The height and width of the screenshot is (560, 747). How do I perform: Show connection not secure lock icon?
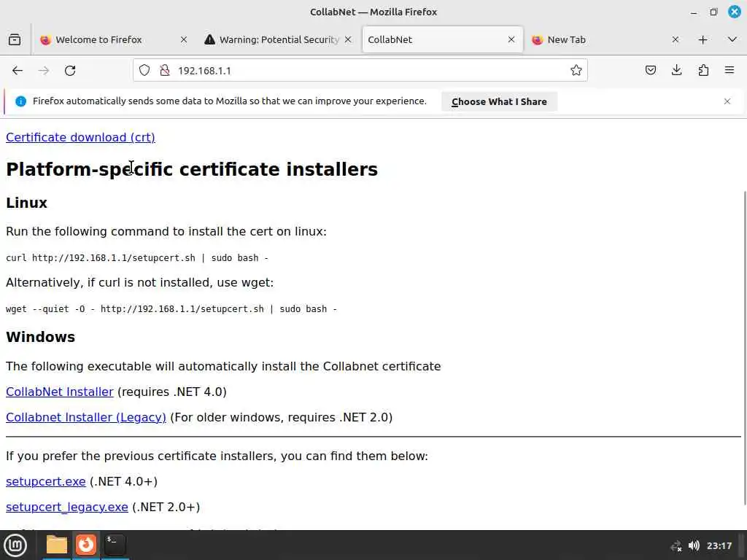pyautogui.click(x=165, y=71)
